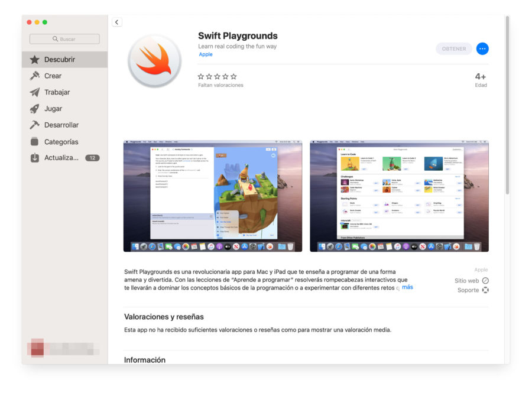Open the Categorías icon in sidebar

34,141
